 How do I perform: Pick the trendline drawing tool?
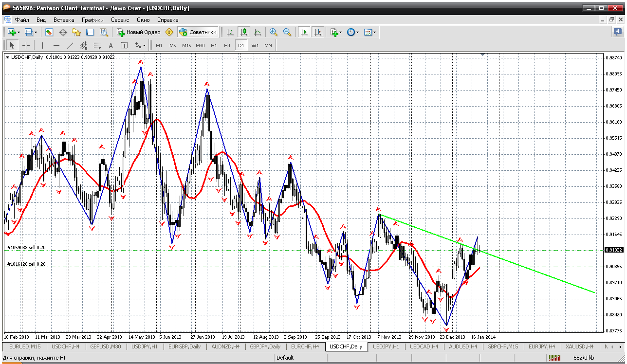click(70, 45)
